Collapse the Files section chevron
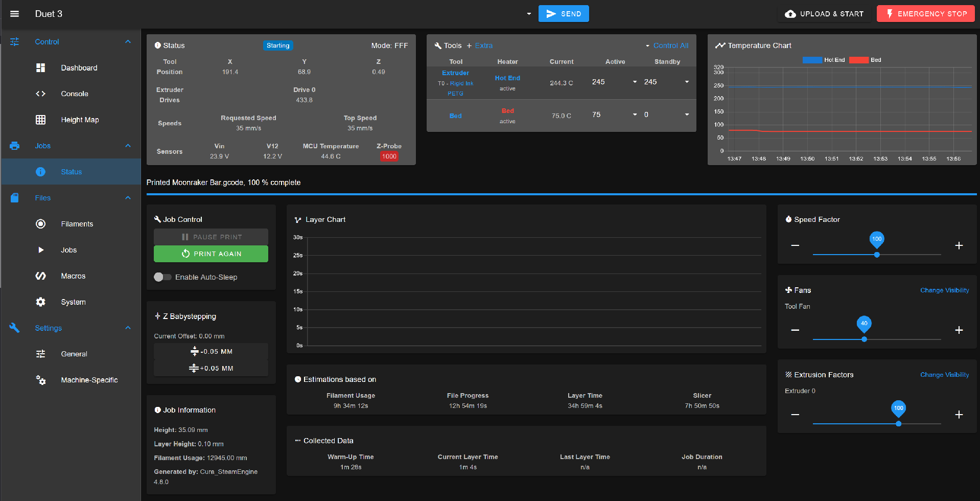 point(128,198)
